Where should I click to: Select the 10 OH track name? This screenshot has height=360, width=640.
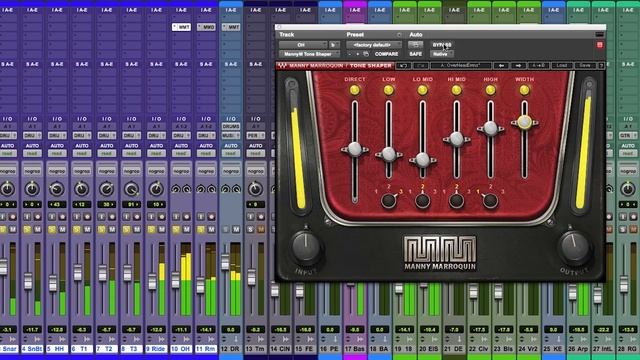pos(181,349)
